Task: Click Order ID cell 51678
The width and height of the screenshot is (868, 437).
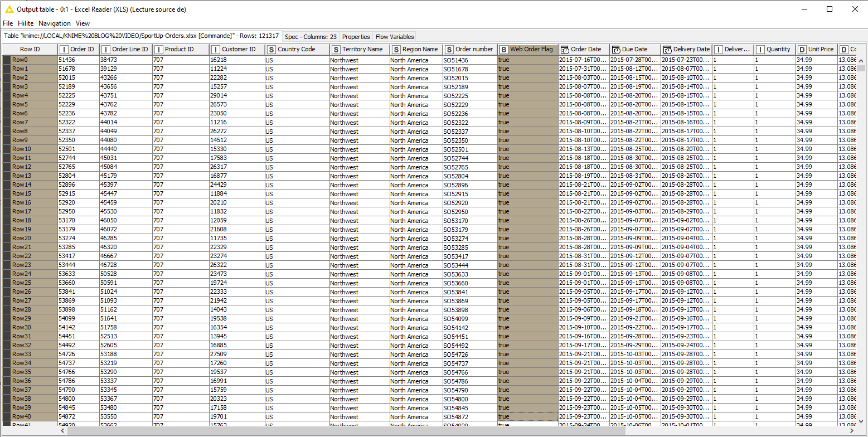Action: click(78, 69)
